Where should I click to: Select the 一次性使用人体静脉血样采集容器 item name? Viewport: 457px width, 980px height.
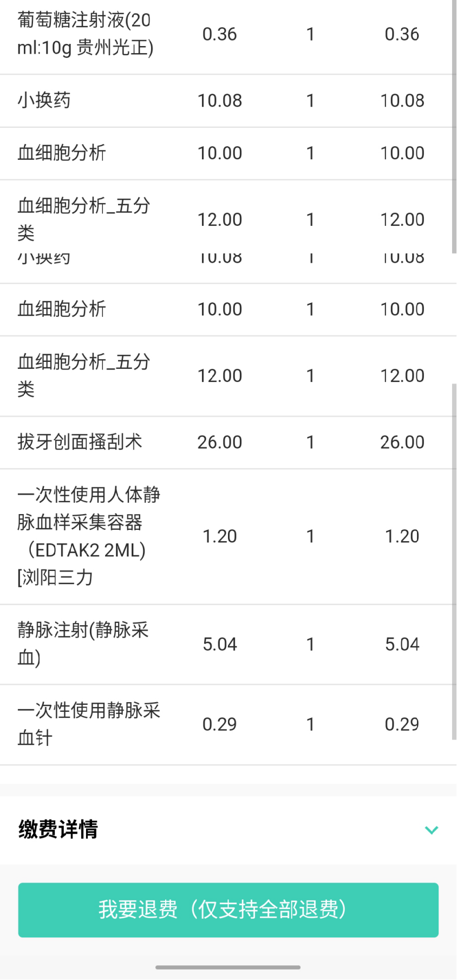tap(88, 536)
